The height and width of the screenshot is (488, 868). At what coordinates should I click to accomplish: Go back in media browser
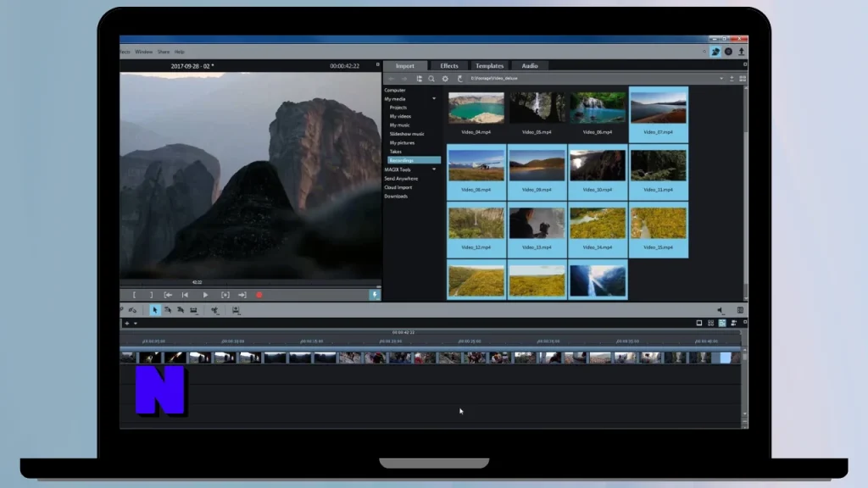pos(391,79)
